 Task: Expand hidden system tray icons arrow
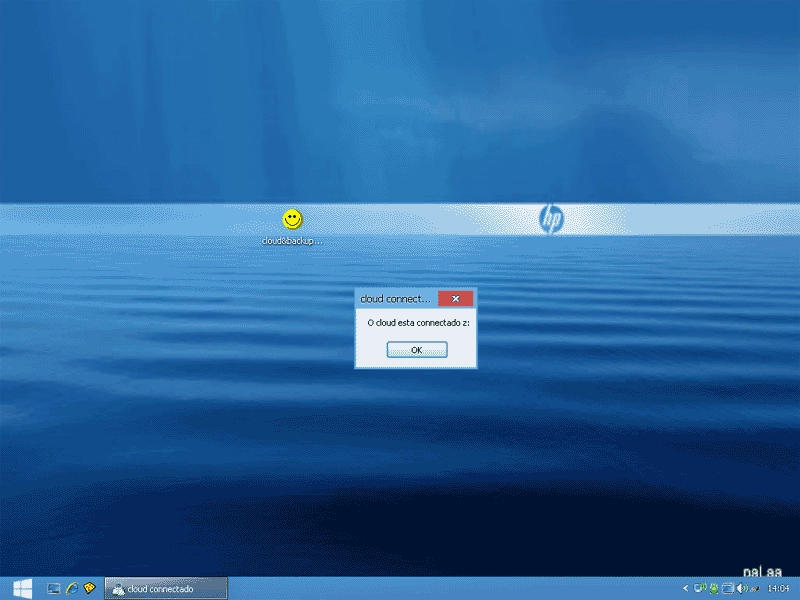(x=685, y=588)
